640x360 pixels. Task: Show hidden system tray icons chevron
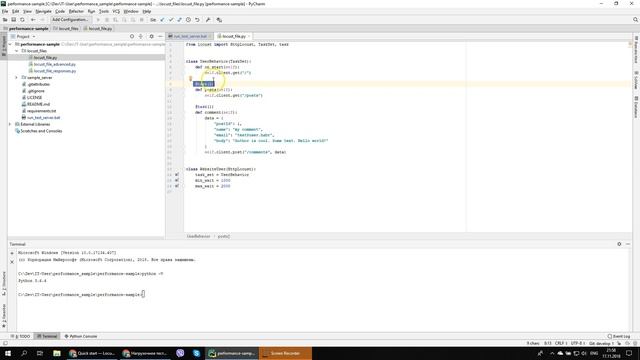(x=552, y=353)
